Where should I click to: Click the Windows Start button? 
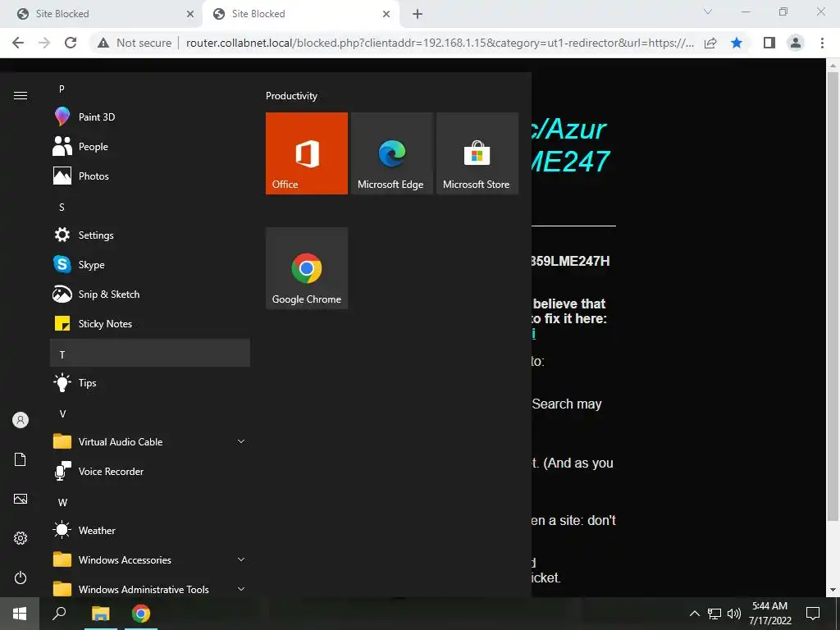[20, 614]
